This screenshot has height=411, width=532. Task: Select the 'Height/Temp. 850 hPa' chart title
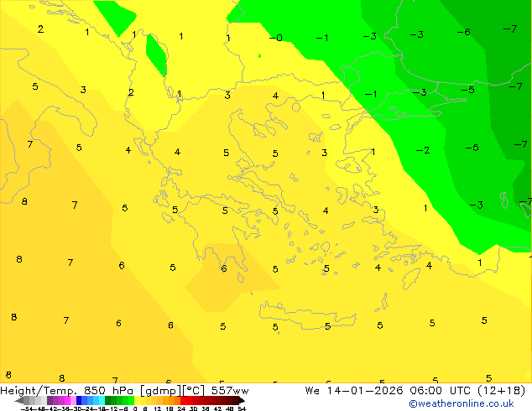(x=66, y=391)
